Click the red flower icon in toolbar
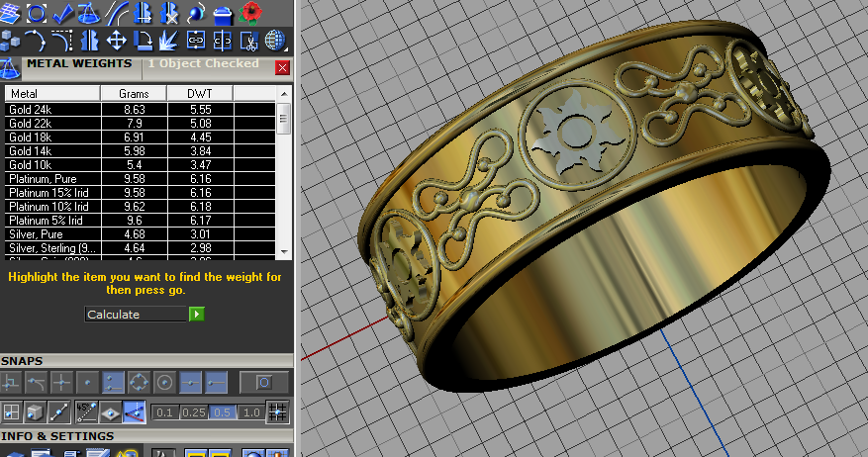Viewport: 868px width, 457px height. coord(251,13)
